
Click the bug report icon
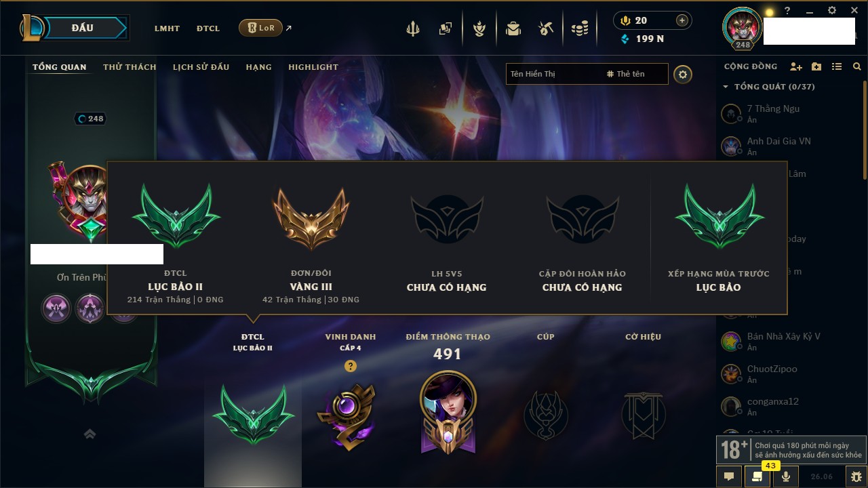pos(856,476)
